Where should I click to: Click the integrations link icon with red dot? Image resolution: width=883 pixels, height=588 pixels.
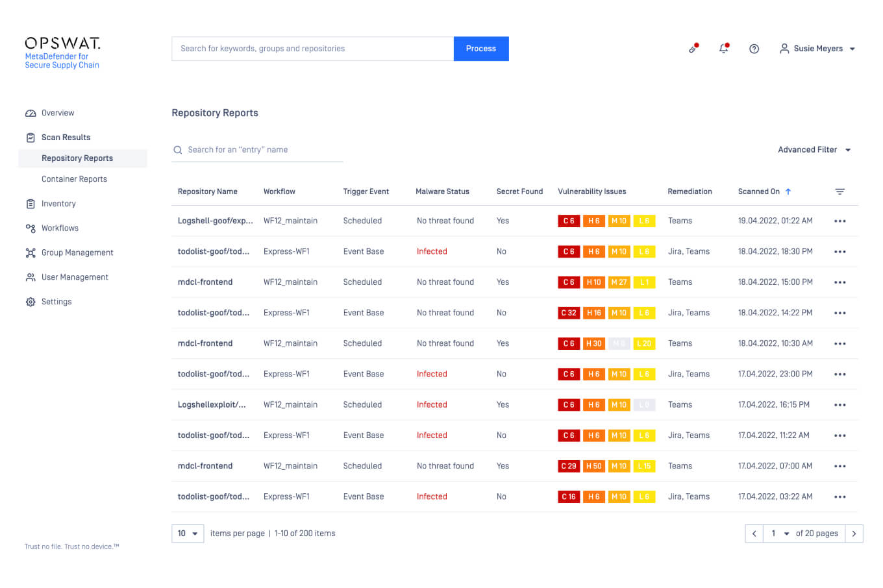693,49
